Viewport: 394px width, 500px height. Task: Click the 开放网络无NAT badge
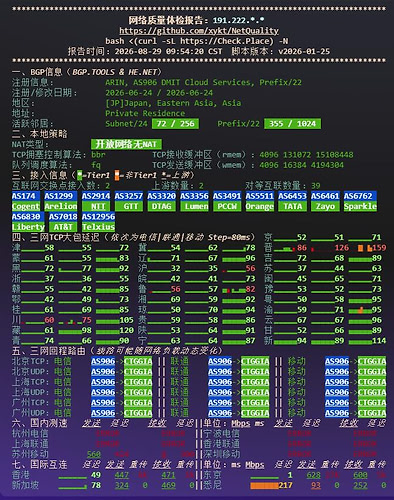[126, 144]
